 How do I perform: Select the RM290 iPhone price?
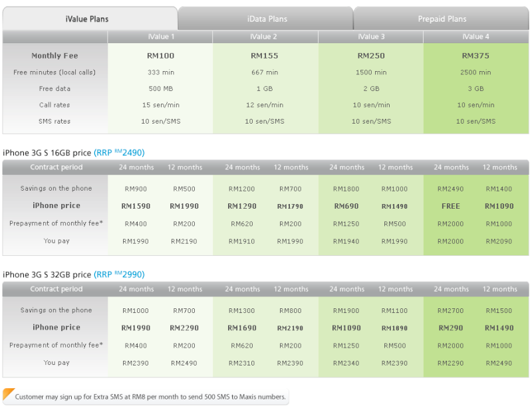pos(451,328)
